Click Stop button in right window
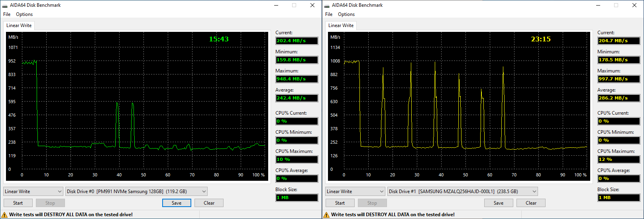The width and height of the screenshot is (644, 219). [372, 203]
